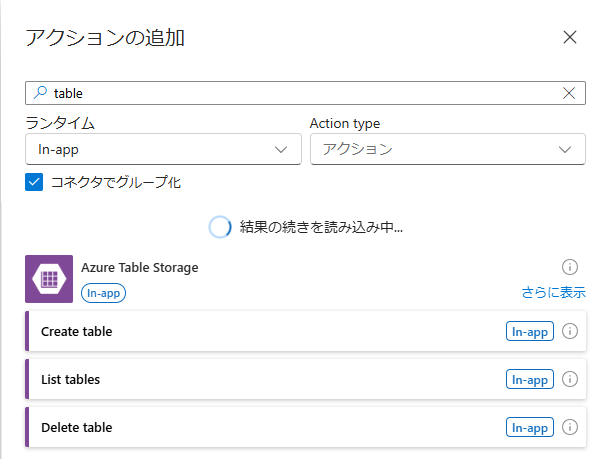Image resolution: width=605 pixels, height=459 pixels.
Task: Close the アクションの追加 panel
Action: pos(570,38)
